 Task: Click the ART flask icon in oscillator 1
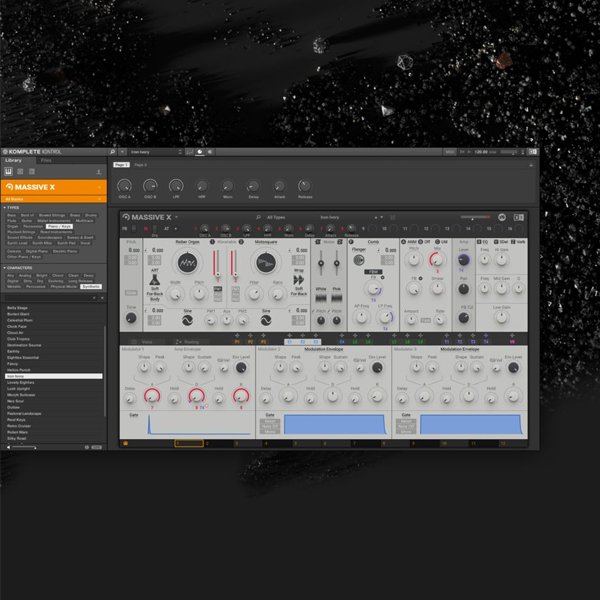[x=155, y=280]
